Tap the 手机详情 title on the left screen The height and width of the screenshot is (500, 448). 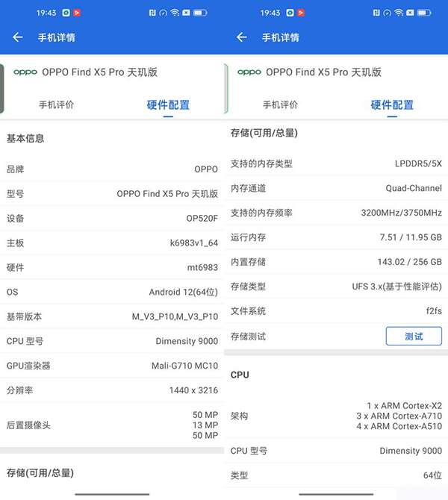pos(57,37)
